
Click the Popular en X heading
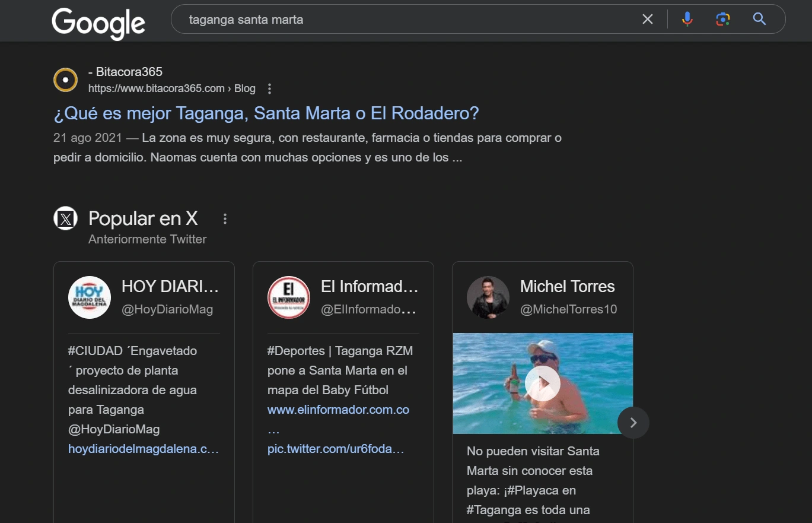[x=143, y=218]
